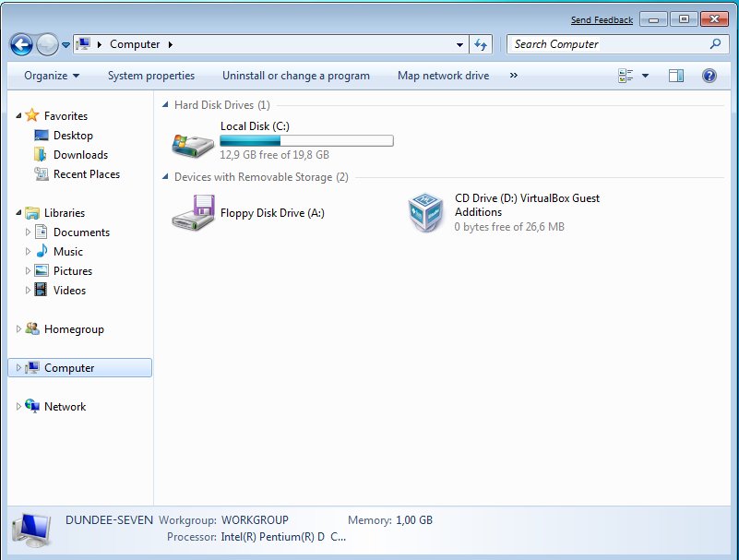Select Pictures in Libraries
Screen dimensions: 739x560
pos(73,271)
